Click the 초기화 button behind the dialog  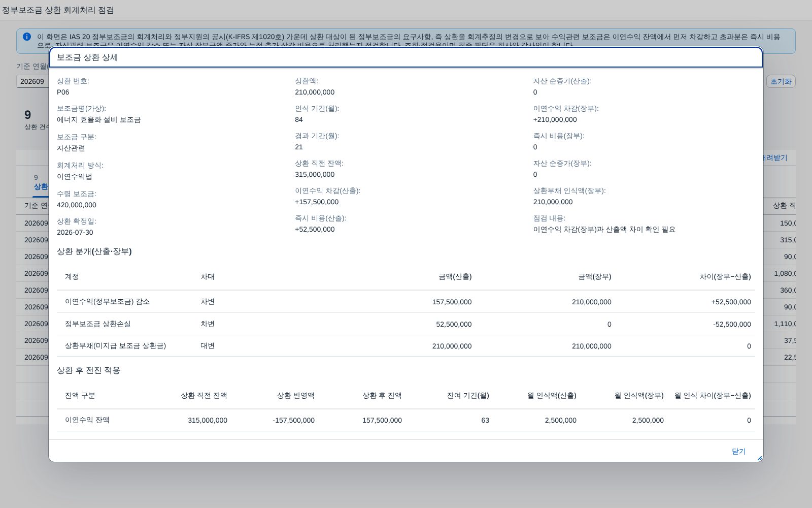(x=781, y=81)
